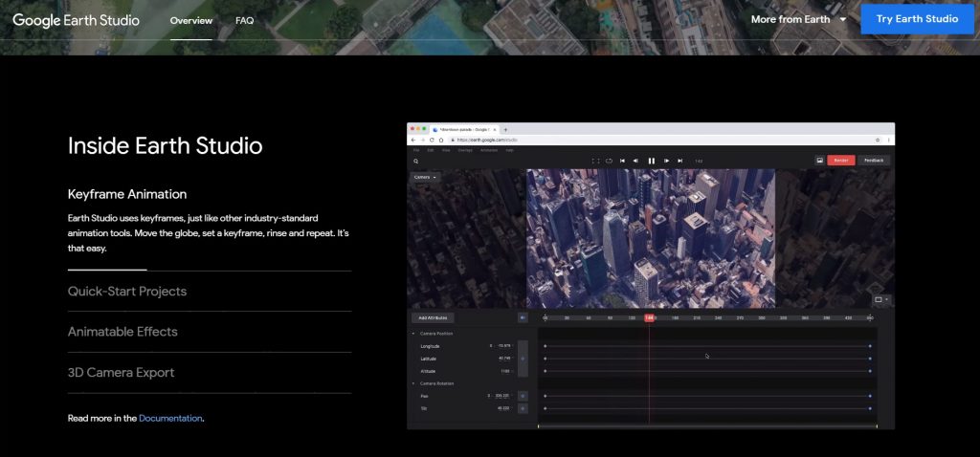Image resolution: width=980 pixels, height=457 pixels.
Task: Click the snapshot image icon beside Render
Action: click(x=820, y=161)
